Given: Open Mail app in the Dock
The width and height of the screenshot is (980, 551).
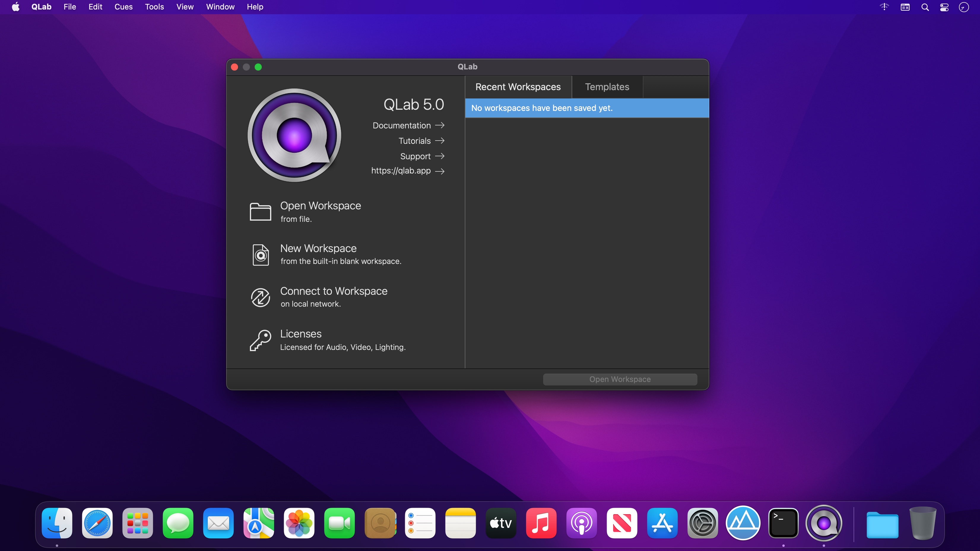Looking at the screenshot, I should point(218,523).
